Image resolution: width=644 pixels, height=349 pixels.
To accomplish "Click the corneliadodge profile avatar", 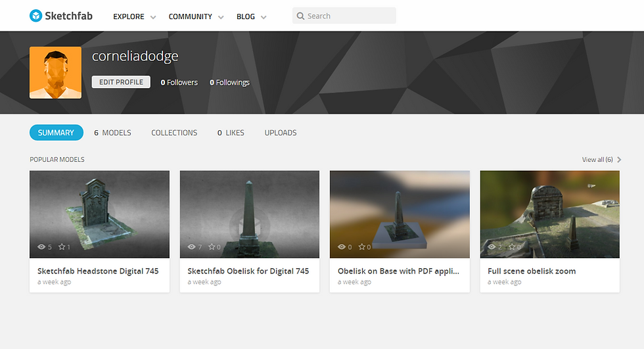I will [55, 73].
